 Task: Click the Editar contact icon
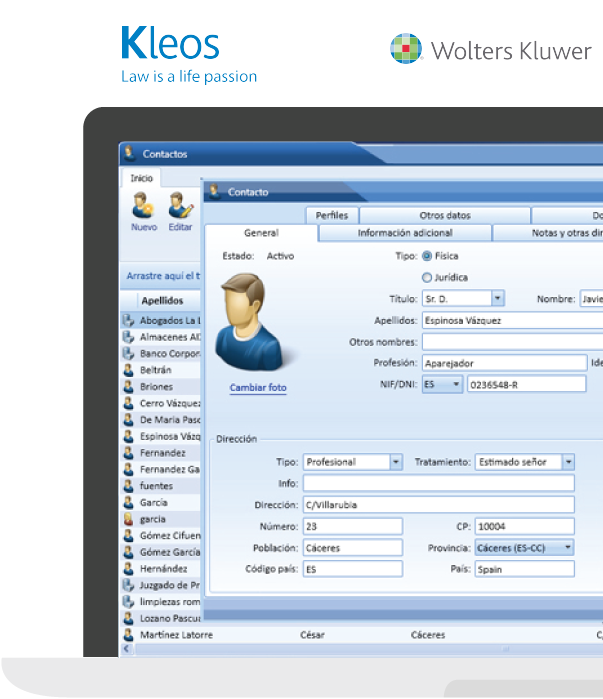pos(180,206)
